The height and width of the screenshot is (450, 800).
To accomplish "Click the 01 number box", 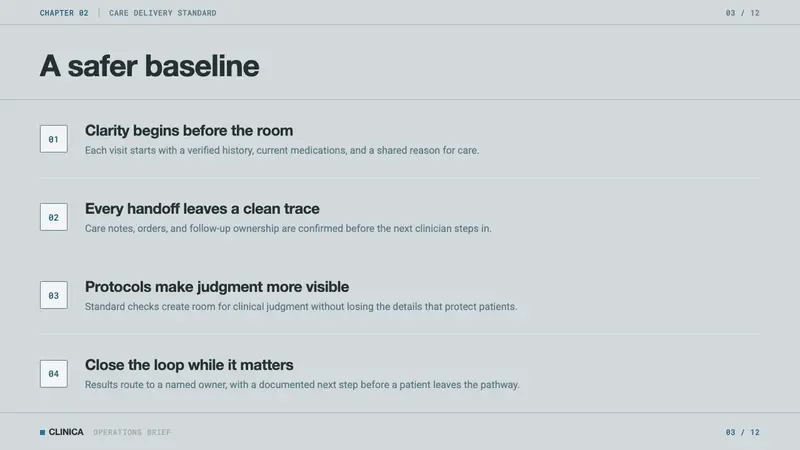I will (x=54, y=139).
